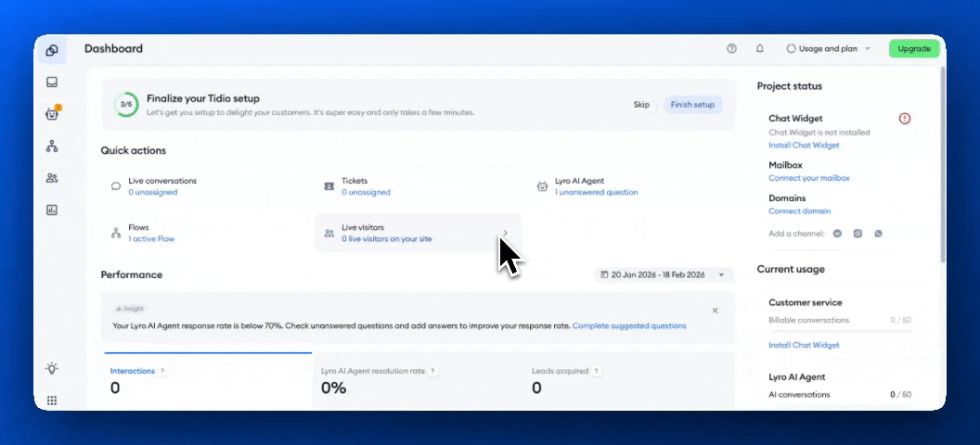This screenshot has width=980, height=445.
Task: Click the AI conversations label
Action: point(799,394)
